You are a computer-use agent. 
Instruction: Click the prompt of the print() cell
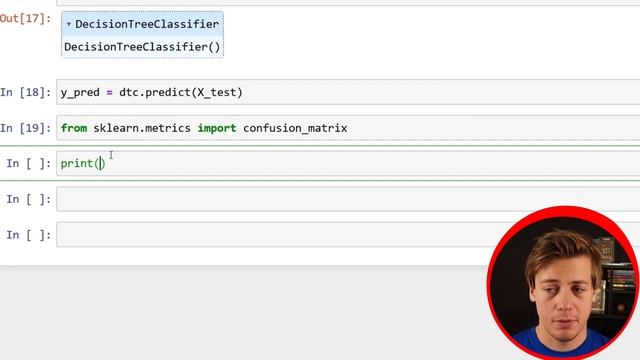point(29,164)
